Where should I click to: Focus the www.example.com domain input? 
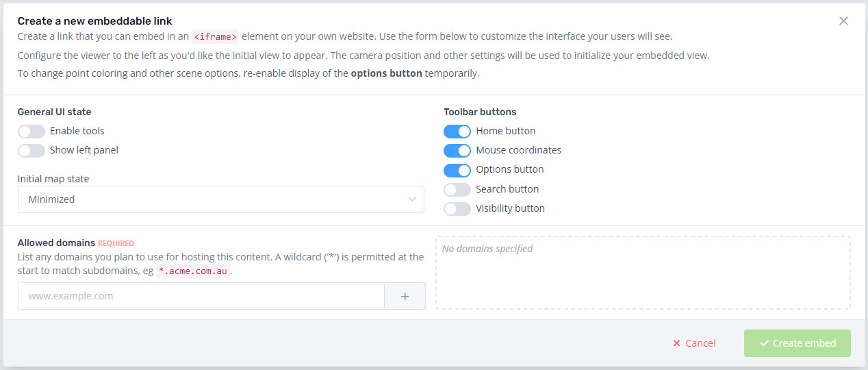(201, 296)
